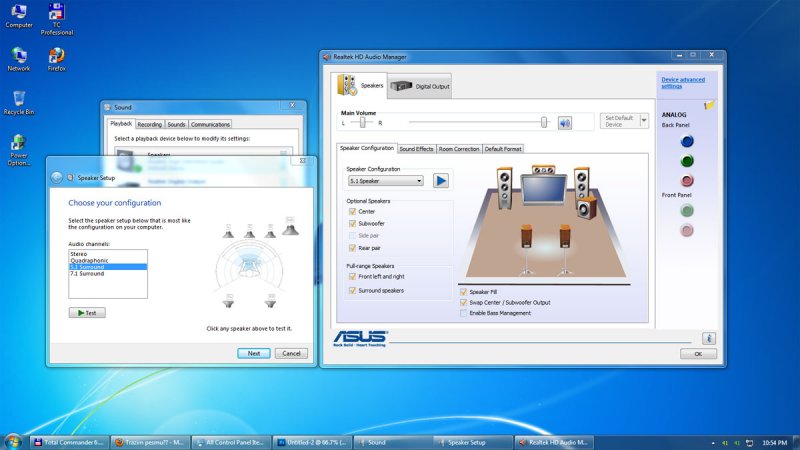Open the connector settings folder icon
Image resolution: width=800 pixels, height=450 pixels.
[709, 105]
